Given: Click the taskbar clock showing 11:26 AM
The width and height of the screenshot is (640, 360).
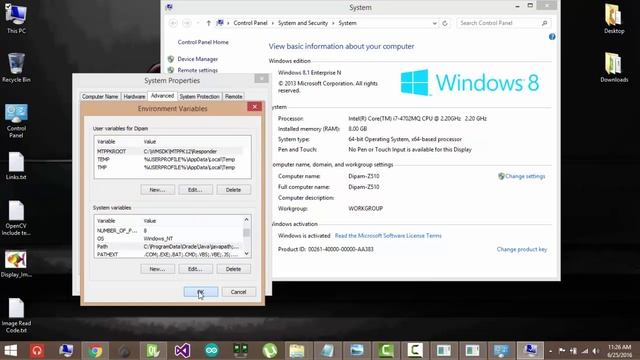Looking at the screenshot, I should [620, 351].
